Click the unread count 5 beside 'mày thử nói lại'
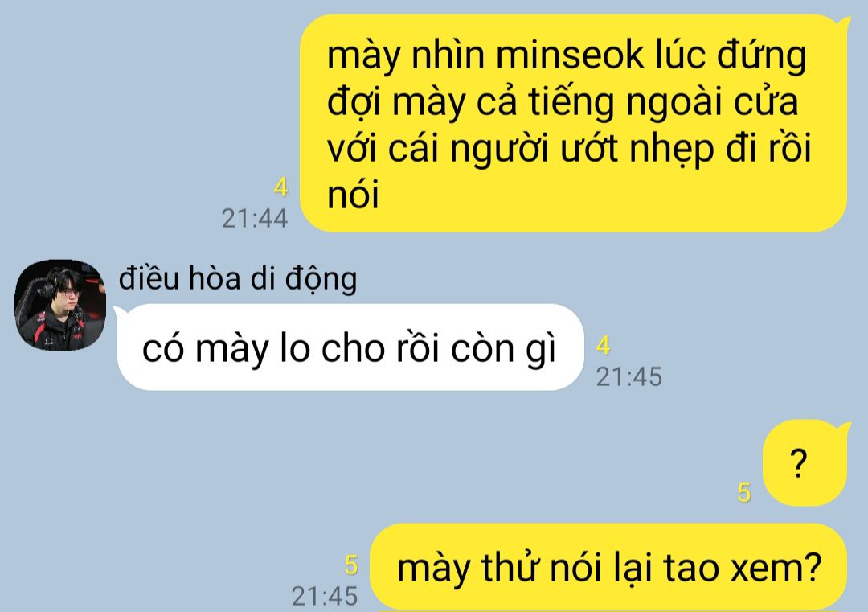This screenshot has height=612, width=868. [x=351, y=565]
